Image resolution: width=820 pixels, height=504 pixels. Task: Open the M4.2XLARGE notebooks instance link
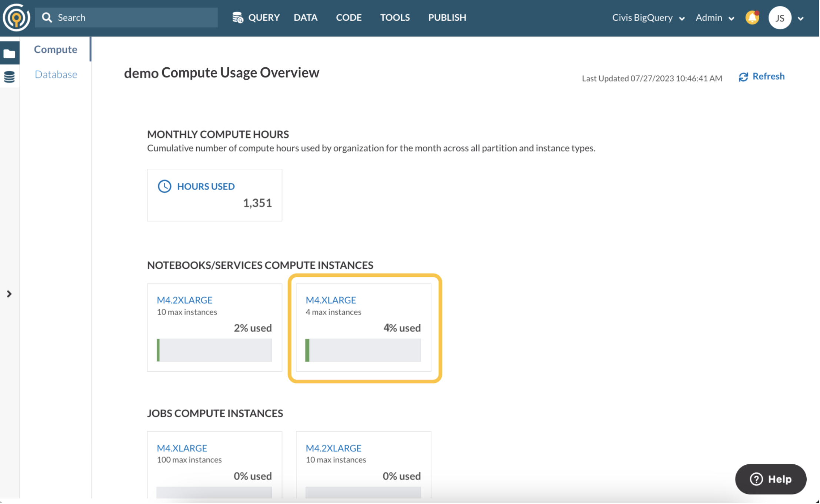pos(184,300)
